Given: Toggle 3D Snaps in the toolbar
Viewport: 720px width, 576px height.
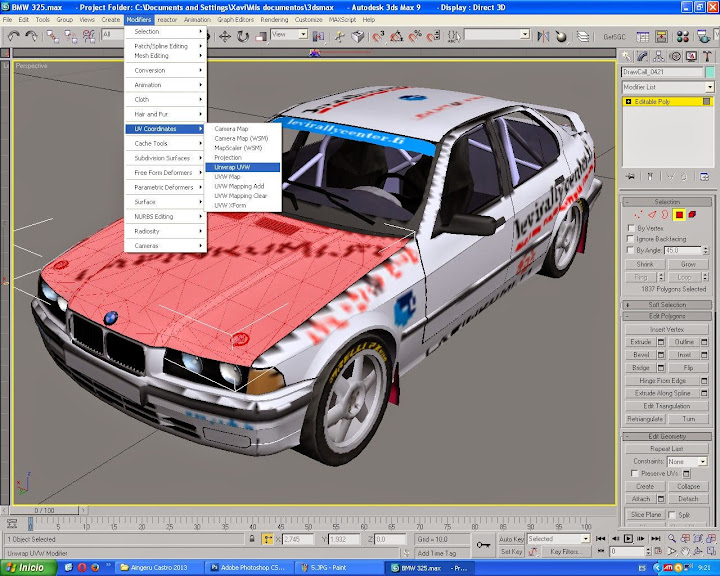Looking at the screenshot, I should pos(378,36).
